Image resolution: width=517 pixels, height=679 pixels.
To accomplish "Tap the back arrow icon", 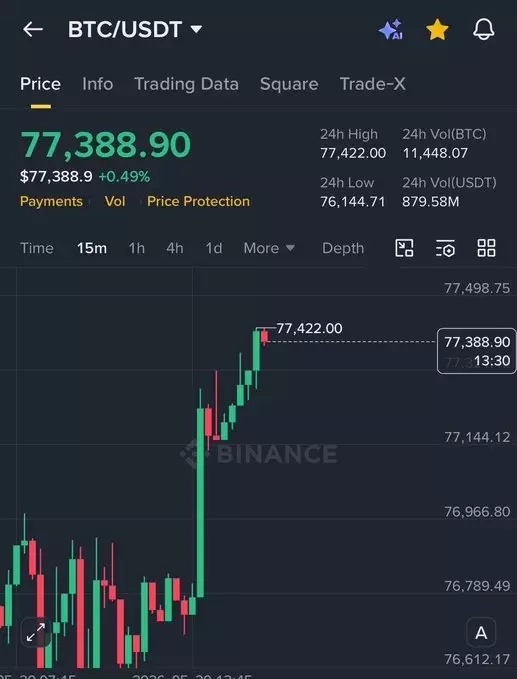I will point(33,29).
